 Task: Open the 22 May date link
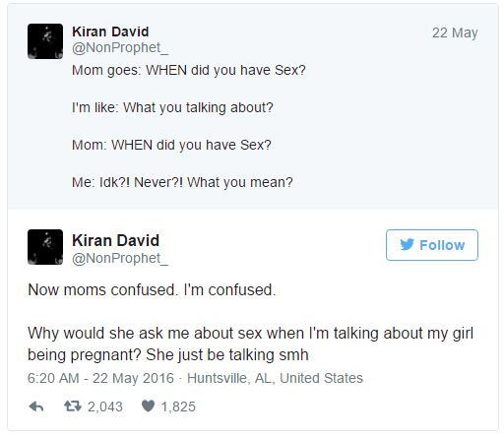pos(455,32)
